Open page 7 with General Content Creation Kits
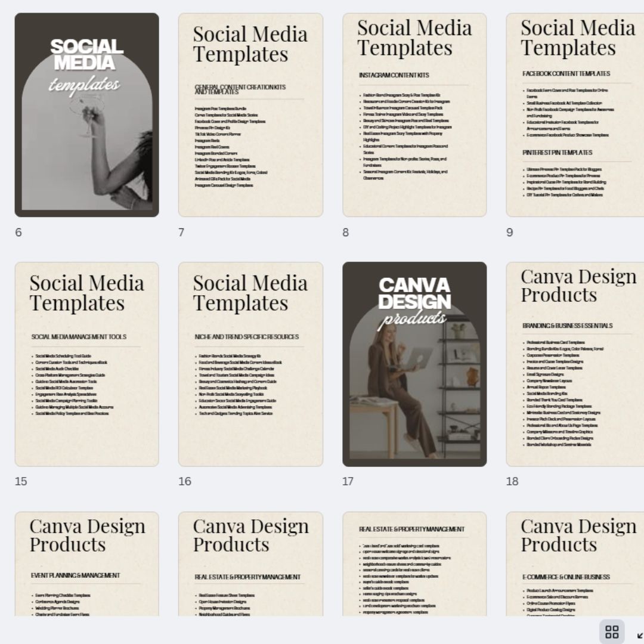The image size is (644, 644). pos(250,115)
